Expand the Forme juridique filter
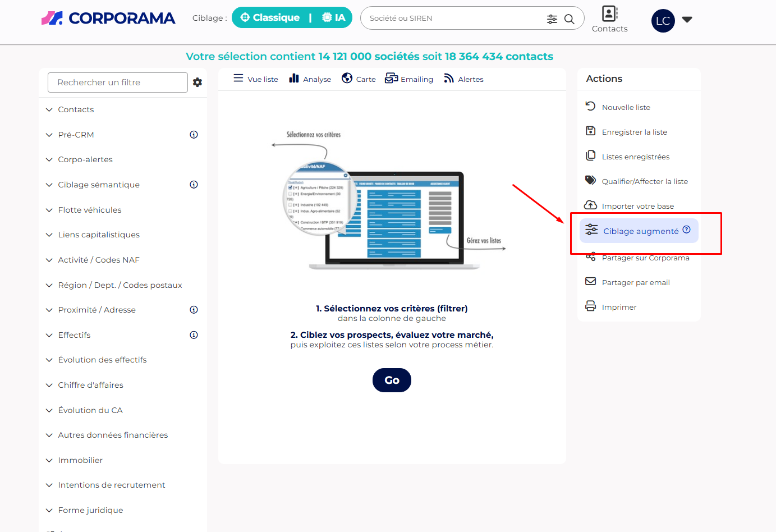Image resolution: width=776 pixels, height=532 pixels. (90, 510)
